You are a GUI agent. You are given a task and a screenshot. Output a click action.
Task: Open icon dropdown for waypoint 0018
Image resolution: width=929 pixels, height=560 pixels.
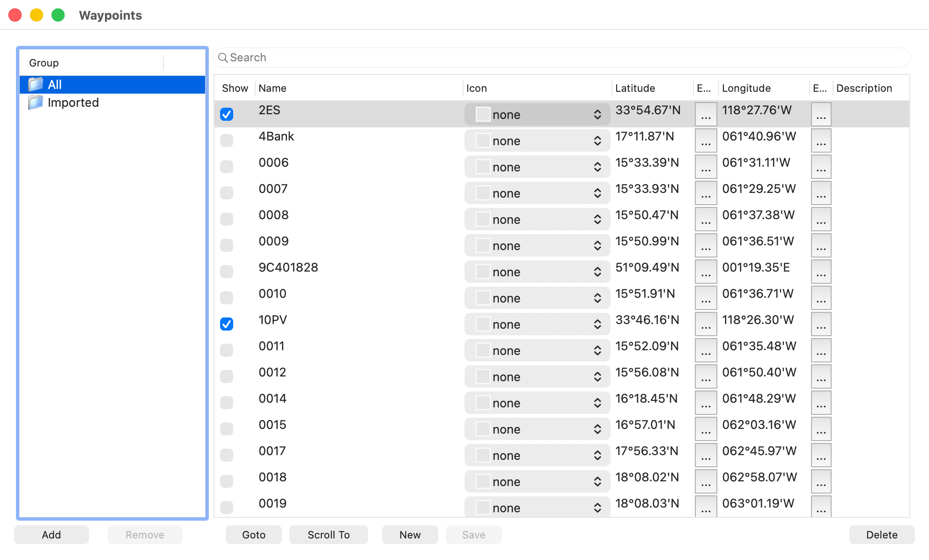pos(537,481)
